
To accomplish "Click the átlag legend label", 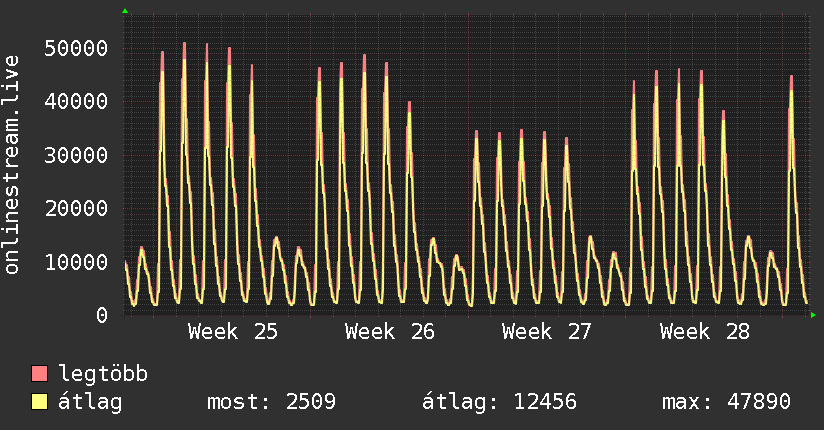I will pyautogui.click(x=90, y=402).
